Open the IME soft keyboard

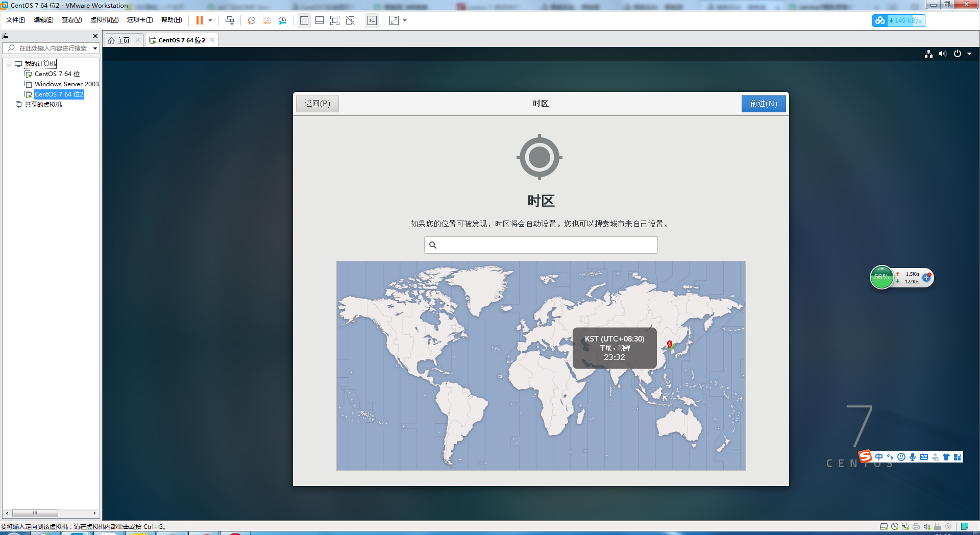(x=924, y=457)
